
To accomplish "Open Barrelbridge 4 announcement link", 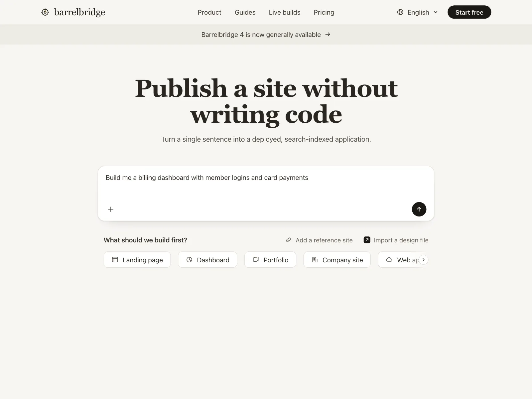I will (x=266, y=35).
